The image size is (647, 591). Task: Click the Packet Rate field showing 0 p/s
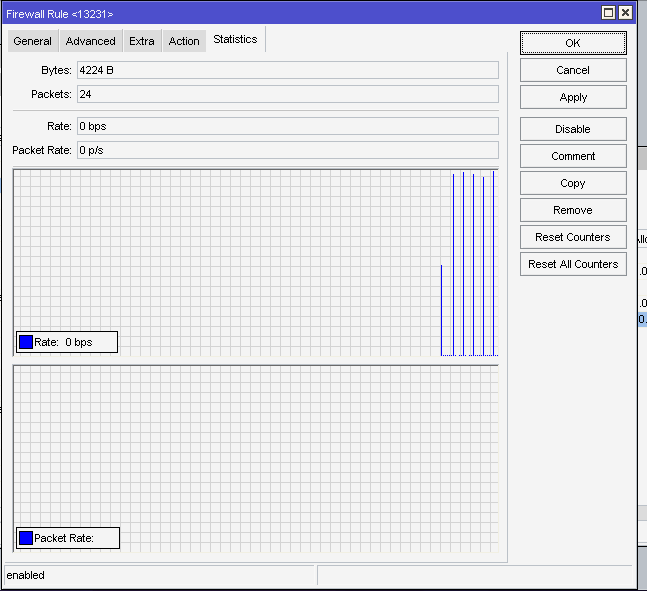click(288, 150)
